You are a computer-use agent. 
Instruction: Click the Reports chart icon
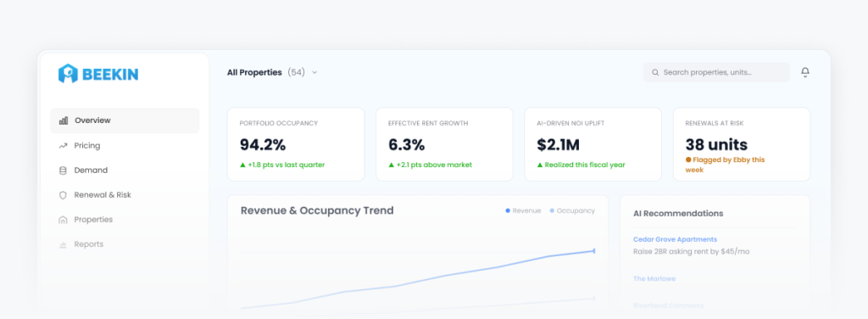[63, 244]
